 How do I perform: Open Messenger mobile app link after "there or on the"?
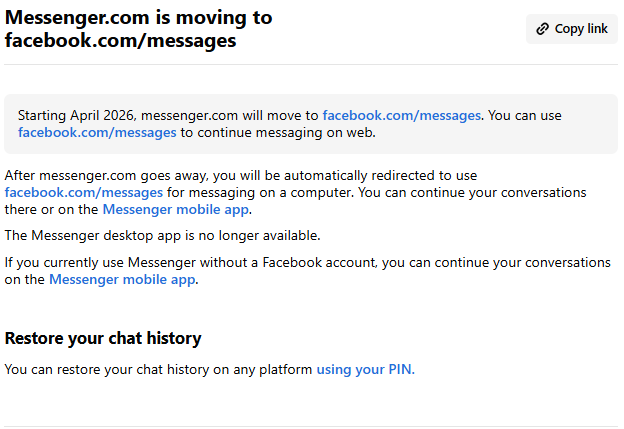(x=176, y=209)
